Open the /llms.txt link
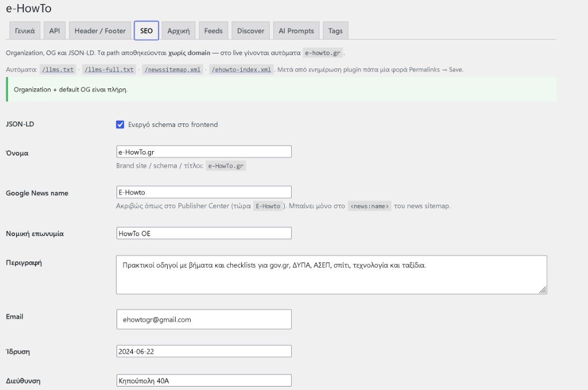 (x=58, y=69)
